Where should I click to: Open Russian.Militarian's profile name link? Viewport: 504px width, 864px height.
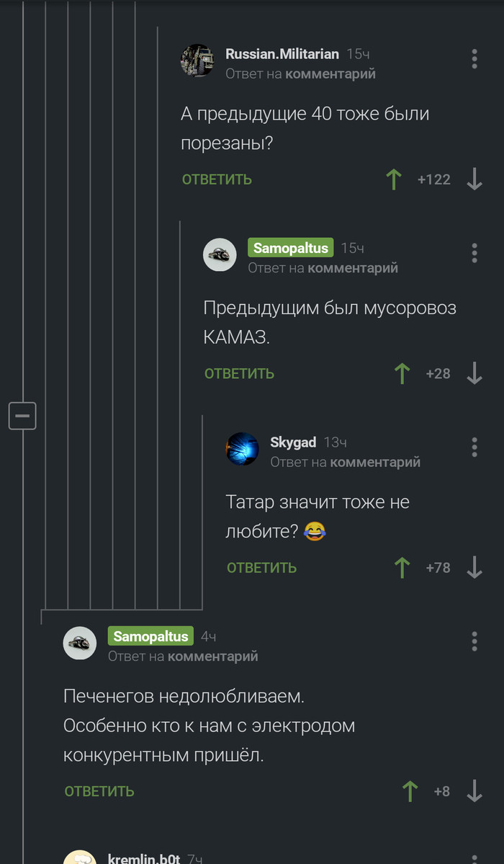pos(282,53)
